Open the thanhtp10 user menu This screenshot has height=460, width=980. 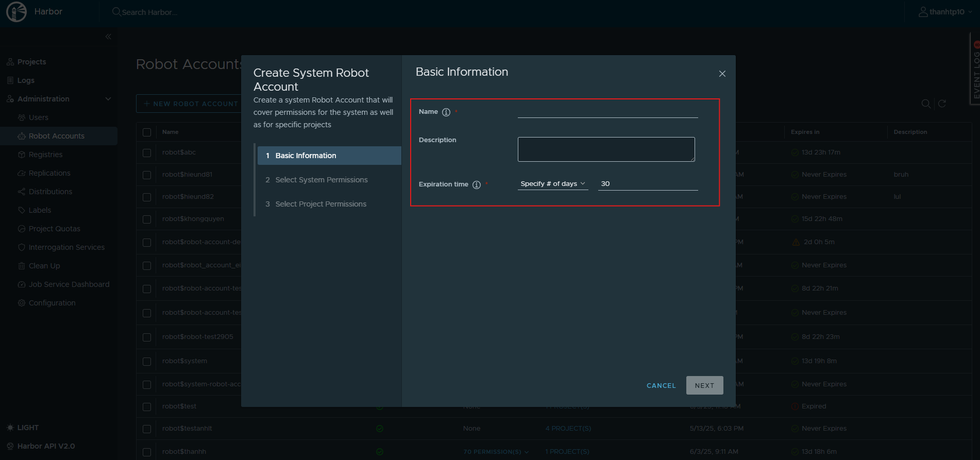click(x=945, y=12)
